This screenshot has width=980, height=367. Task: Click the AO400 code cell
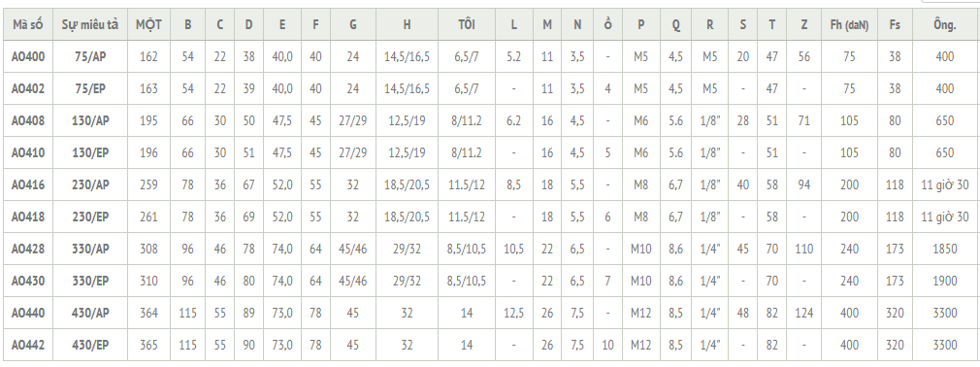click(28, 57)
